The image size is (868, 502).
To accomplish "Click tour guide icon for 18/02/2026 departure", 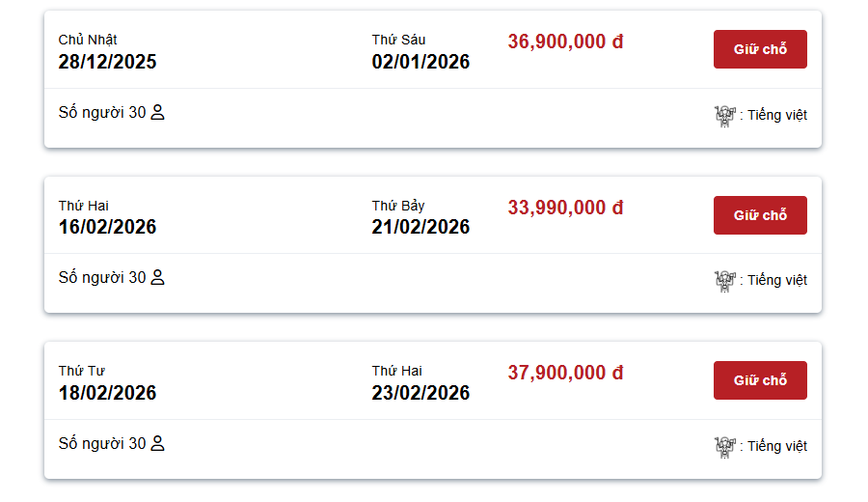I will (724, 446).
